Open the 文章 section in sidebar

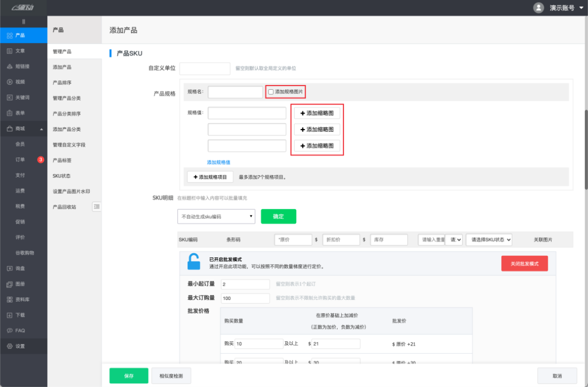(20, 51)
